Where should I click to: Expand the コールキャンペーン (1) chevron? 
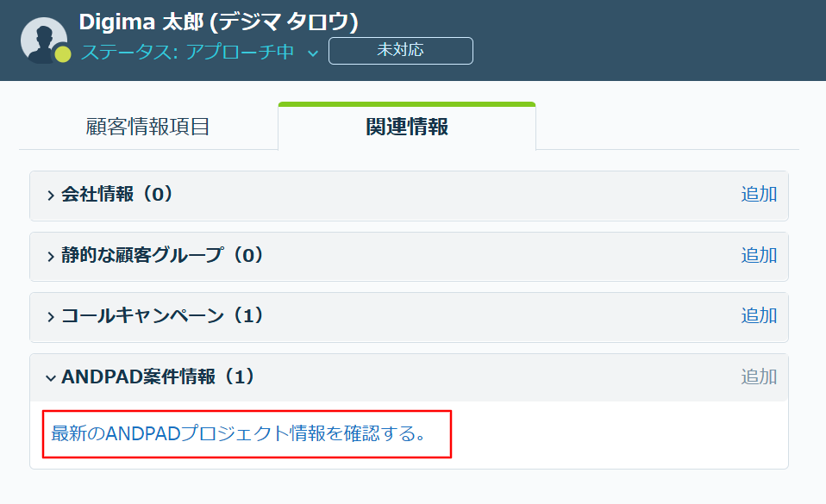tap(51, 316)
